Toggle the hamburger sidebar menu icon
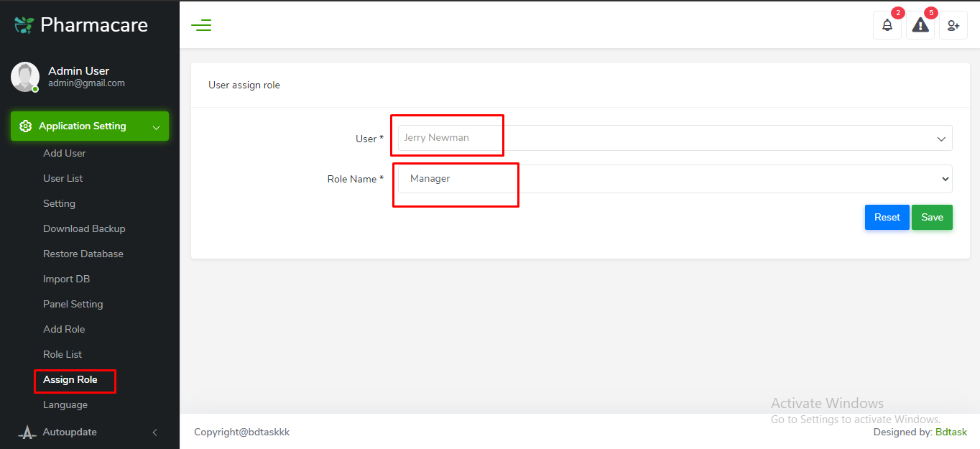Screen dimensions: 980x449 click(x=201, y=25)
